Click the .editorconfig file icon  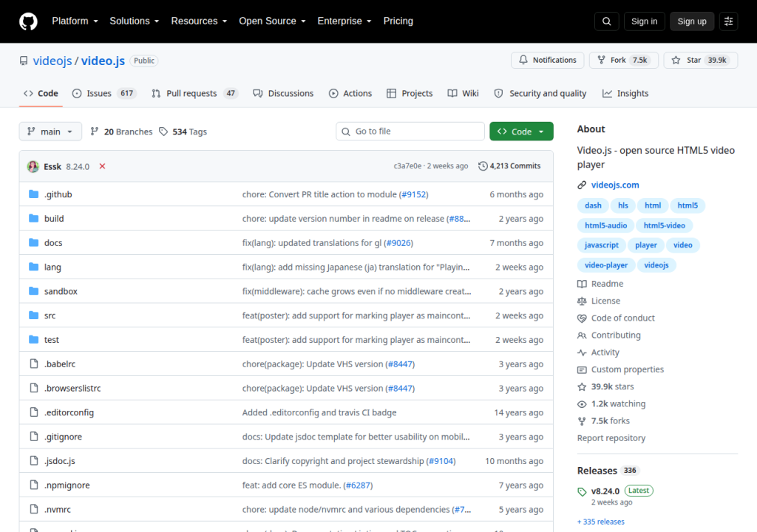(34, 412)
